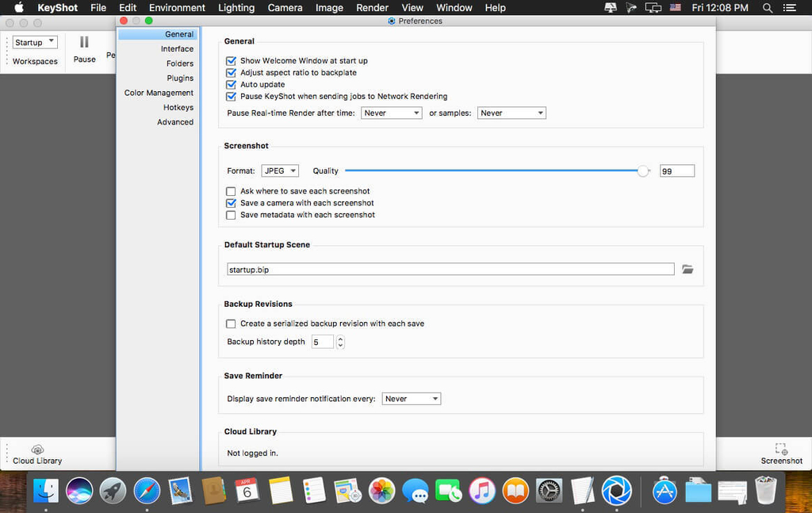Open iTunes music note icon in dock
Viewport: 812px width, 513px height.
point(482,490)
